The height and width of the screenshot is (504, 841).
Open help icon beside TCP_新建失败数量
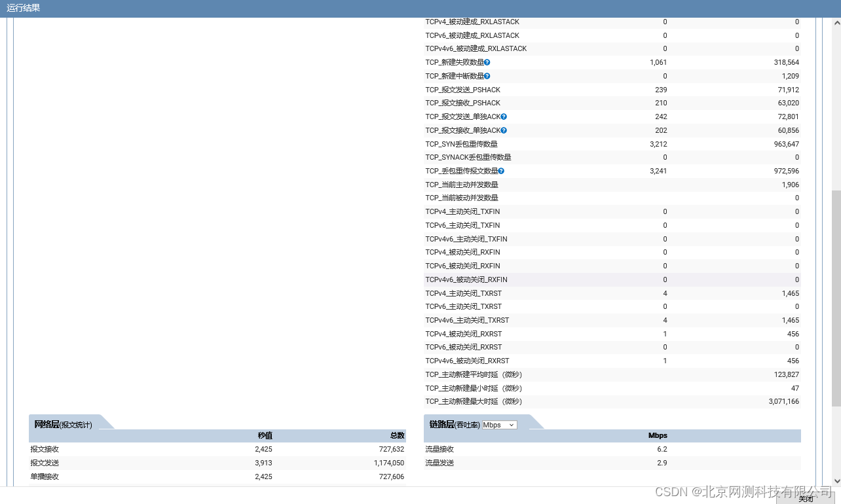487,62
